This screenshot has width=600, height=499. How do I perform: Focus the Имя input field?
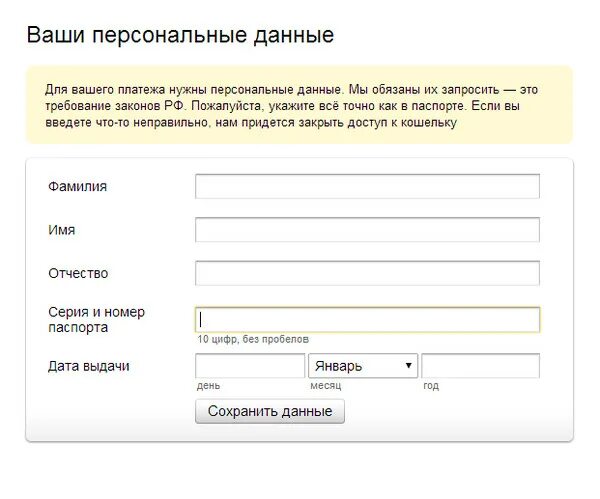tap(367, 230)
